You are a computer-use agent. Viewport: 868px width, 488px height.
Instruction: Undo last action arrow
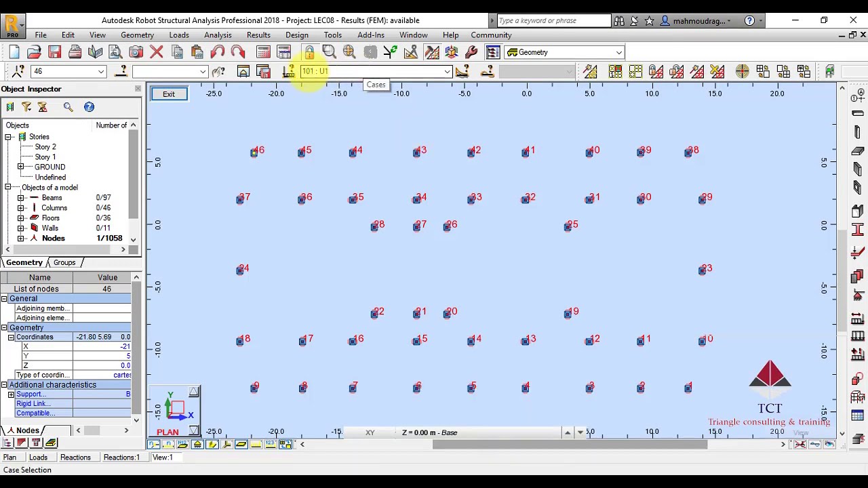coord(218,52)
